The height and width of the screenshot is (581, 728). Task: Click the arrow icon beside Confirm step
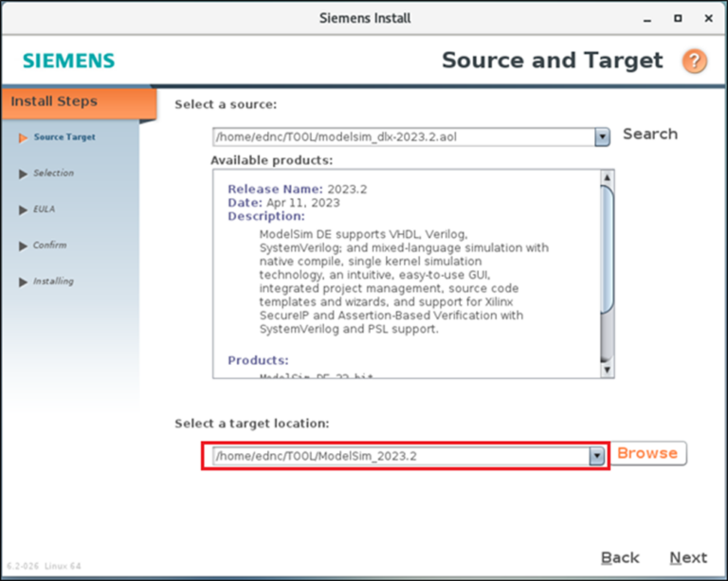pyautogui.click(x=23, y=245)
